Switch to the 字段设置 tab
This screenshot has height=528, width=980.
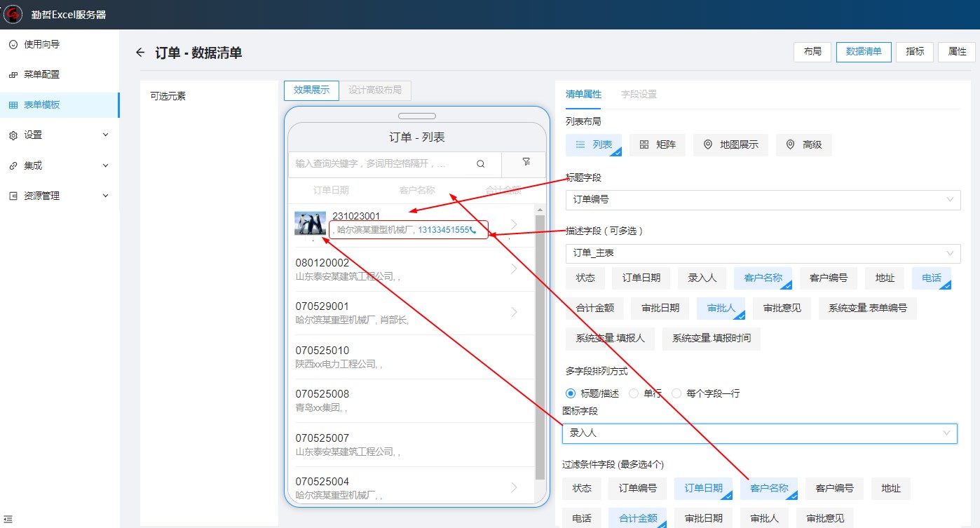pyautogui.click(x=639, y=94)
